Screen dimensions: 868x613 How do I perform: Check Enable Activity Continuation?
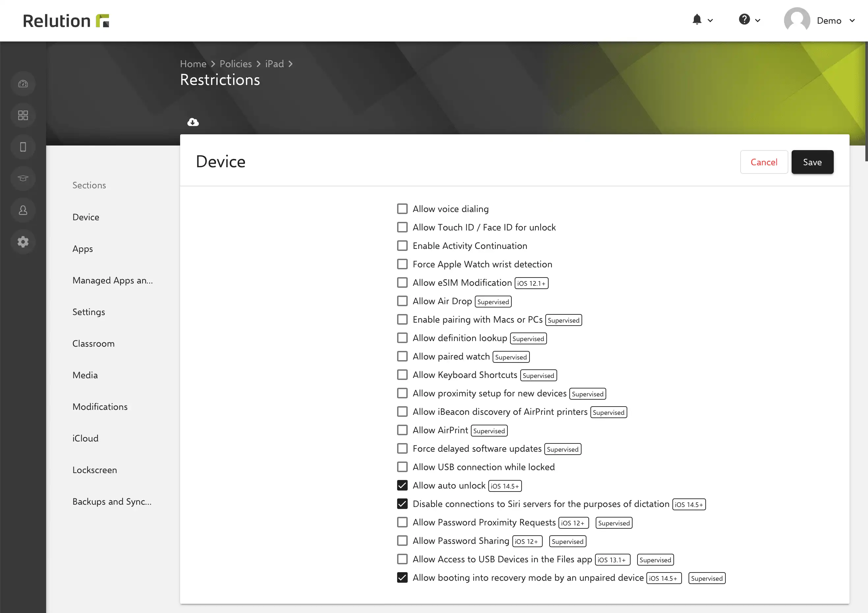pyautogui.click(x=402, y=246)
